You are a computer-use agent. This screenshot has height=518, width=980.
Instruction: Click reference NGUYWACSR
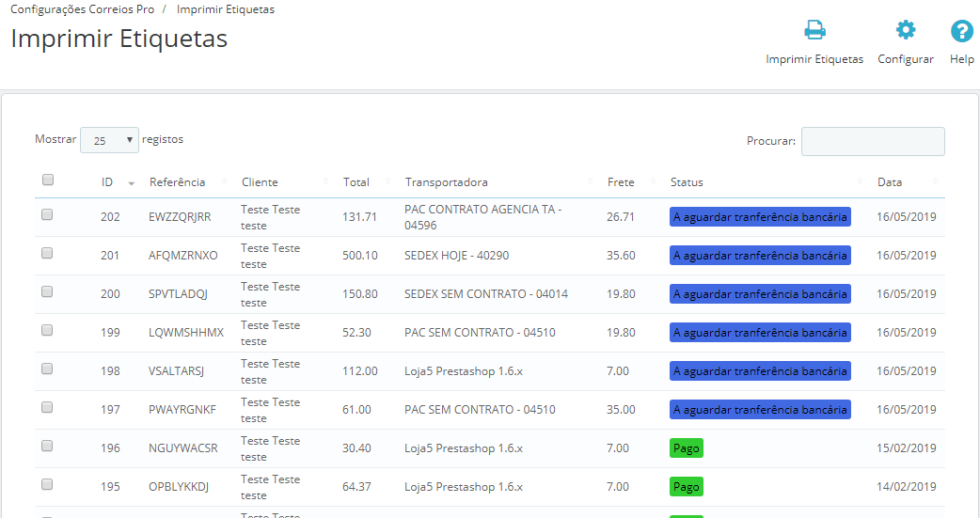click(x=183, y=448)
